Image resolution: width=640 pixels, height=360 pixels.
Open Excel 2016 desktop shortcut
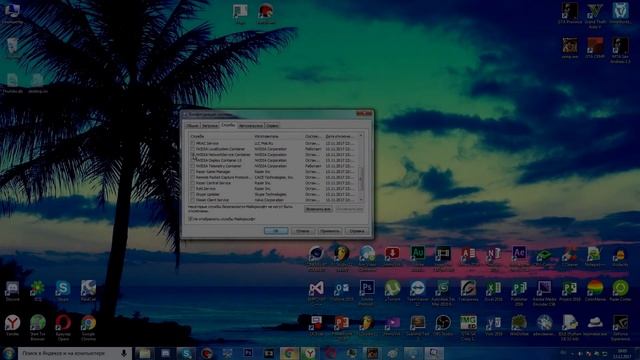coord(493,291)
